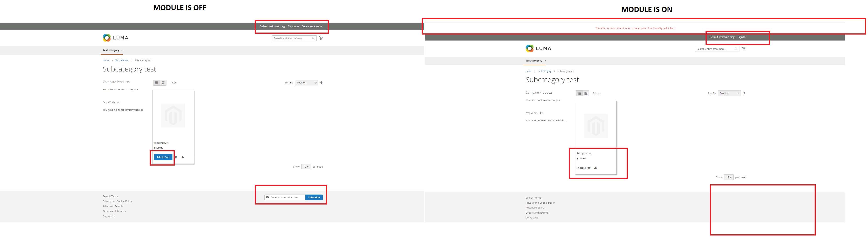Viewport: 868px width, 247px height.
Task: Switch to list view on the left page
Action: pyautogui.click(x=163, y=83)
